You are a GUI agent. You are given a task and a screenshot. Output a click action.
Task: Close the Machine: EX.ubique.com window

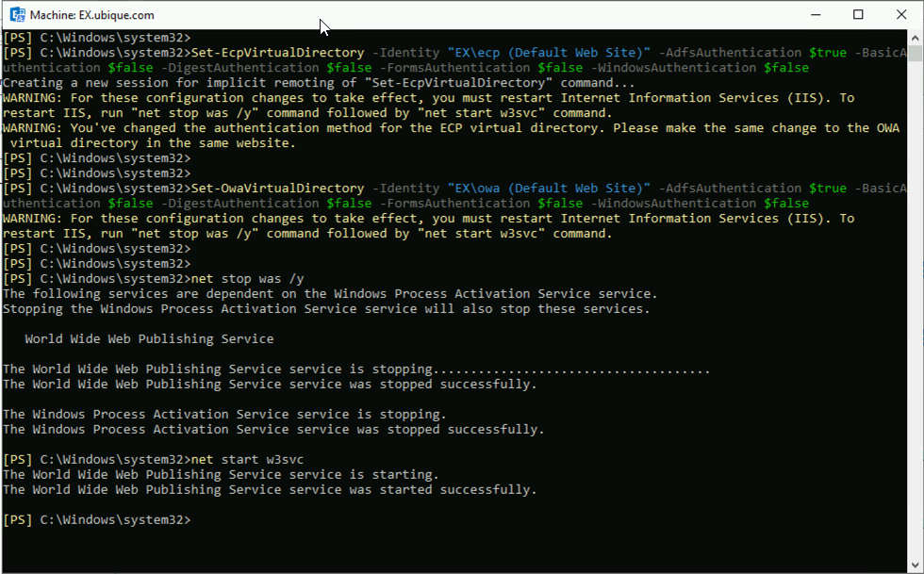[901, 15]
